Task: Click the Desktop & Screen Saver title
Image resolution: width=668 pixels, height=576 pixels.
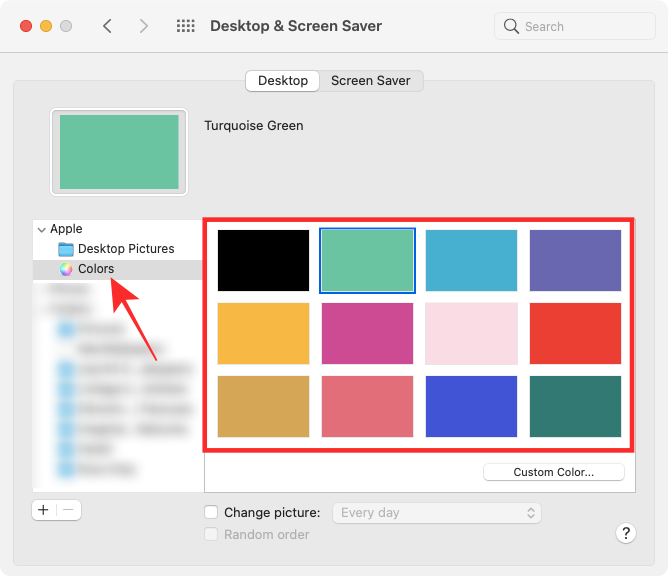Action: point(296,26)
